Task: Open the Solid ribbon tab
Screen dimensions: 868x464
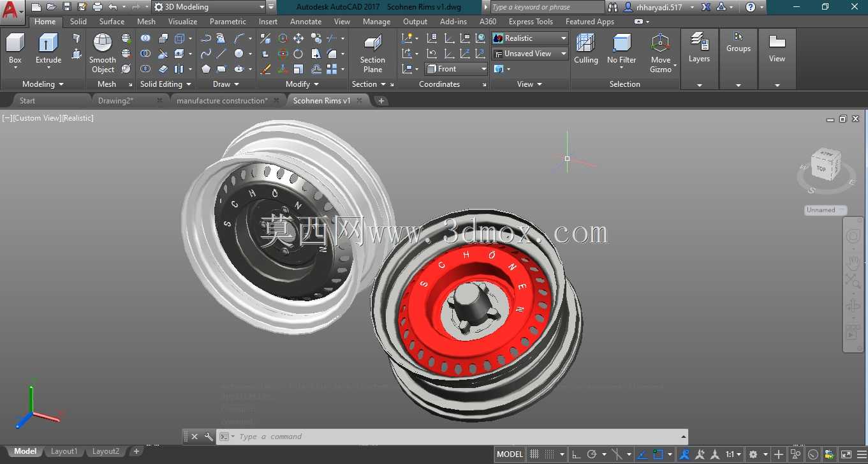Action: 78,22
